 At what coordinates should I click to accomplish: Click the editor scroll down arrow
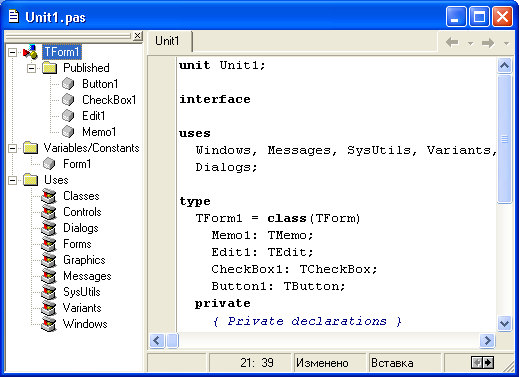click(x=504, y=323)
